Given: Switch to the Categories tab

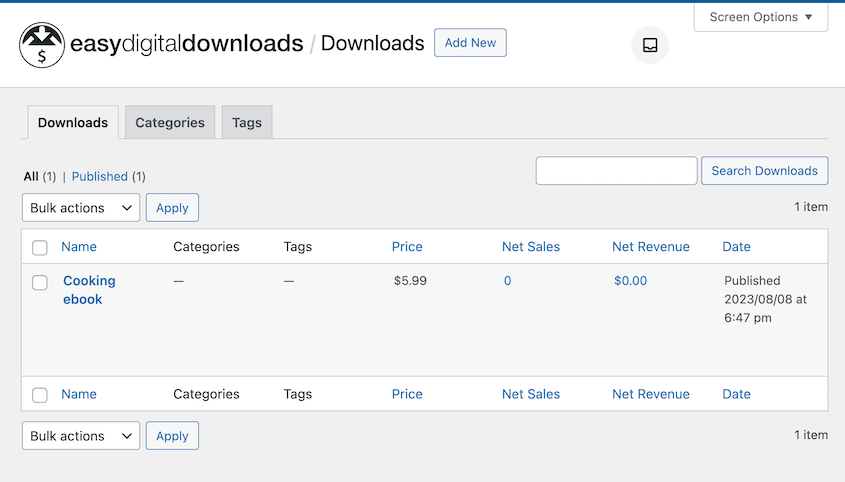Looking at the screenshot, I should pyautogui.click(x=170, y=122).
